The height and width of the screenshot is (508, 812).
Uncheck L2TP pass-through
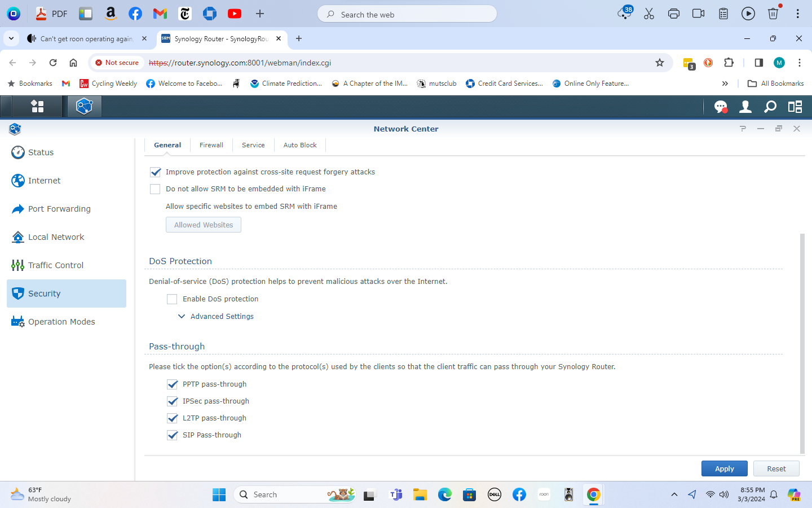(x=173, y=418)
